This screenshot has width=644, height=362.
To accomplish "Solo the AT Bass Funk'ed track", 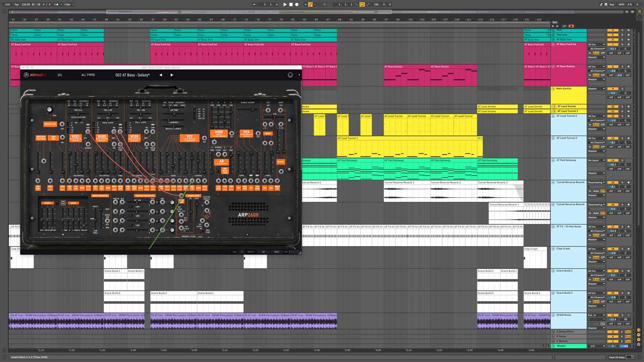I will 622,44.
